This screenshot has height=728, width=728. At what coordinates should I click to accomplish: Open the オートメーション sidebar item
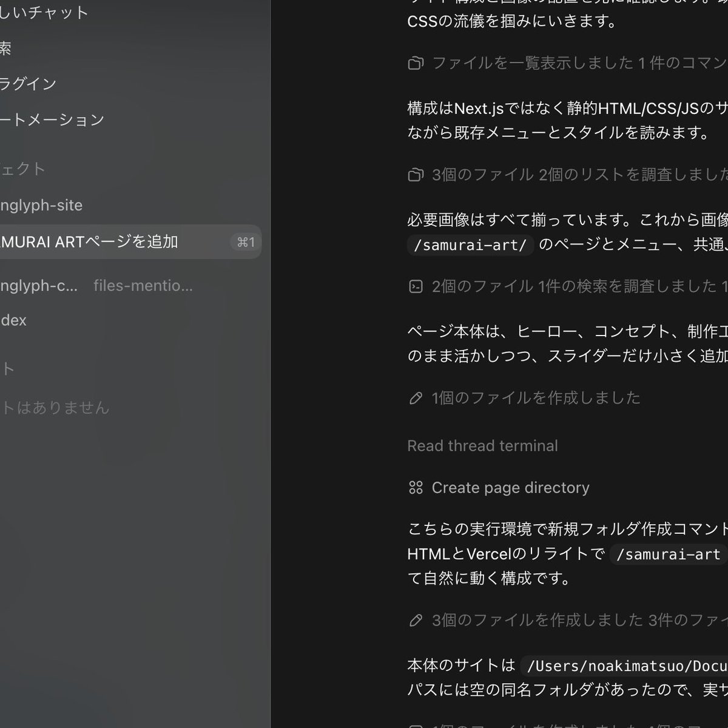pyautogui.click(x=52, y=120)
